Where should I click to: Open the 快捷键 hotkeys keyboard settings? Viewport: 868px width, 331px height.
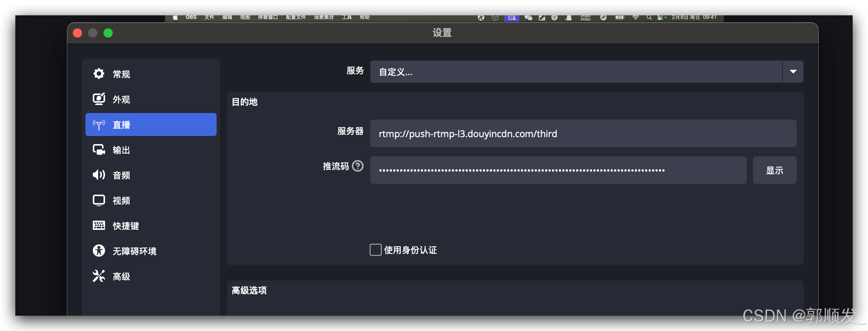(x=151, y=226)
